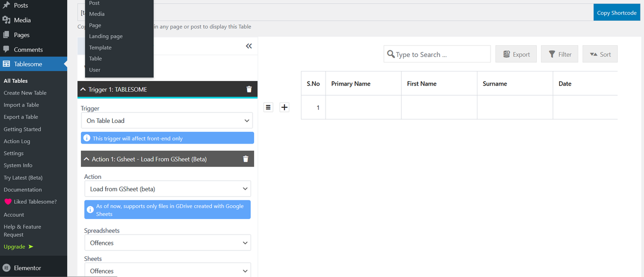This screenshot has width=644, height=277.
Task: Collapse Action 1: Gsheet section
Action: click(x=87, y=159)
